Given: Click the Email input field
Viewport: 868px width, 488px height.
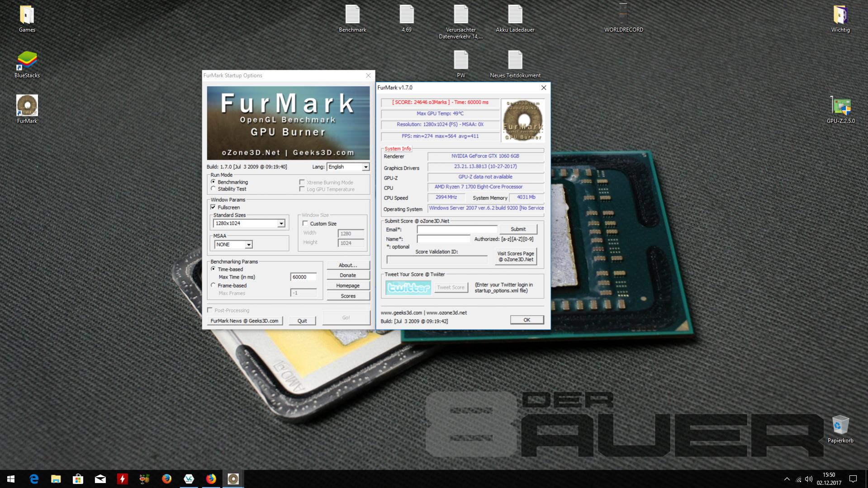Looking at the screenshot, I should 457,229.
